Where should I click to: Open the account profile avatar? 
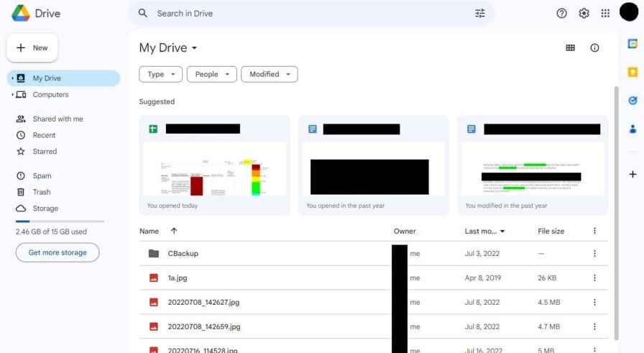pos(629,12)
